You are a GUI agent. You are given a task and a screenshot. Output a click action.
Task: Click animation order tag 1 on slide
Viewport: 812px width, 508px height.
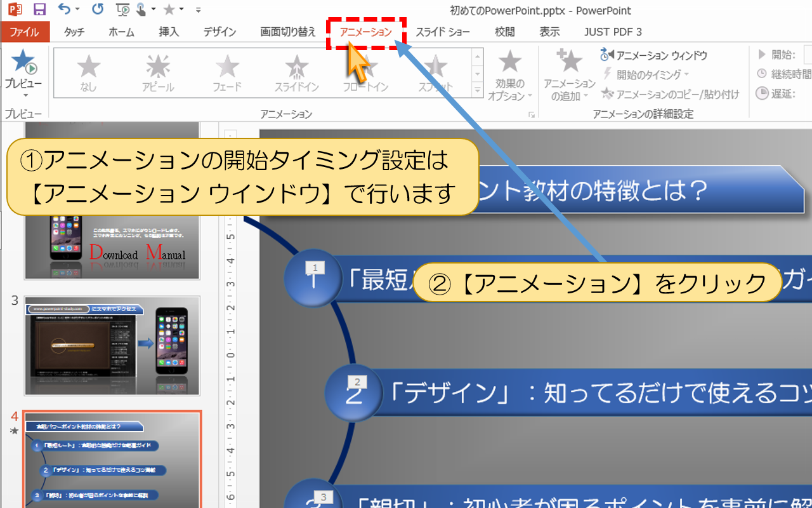pyautogui.click(x=315, y=267)
